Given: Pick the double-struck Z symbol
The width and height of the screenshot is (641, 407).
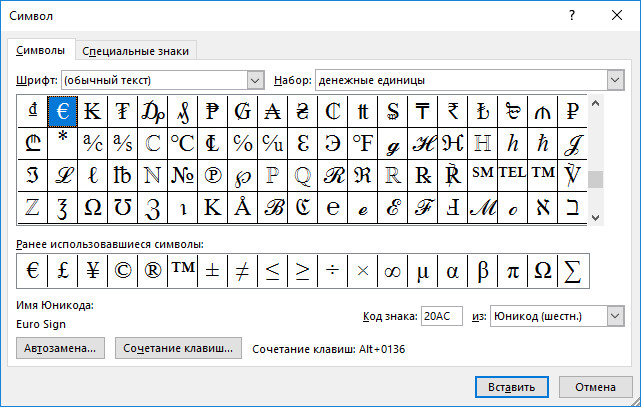Looking at the screenshot, I should click(33, 208).
